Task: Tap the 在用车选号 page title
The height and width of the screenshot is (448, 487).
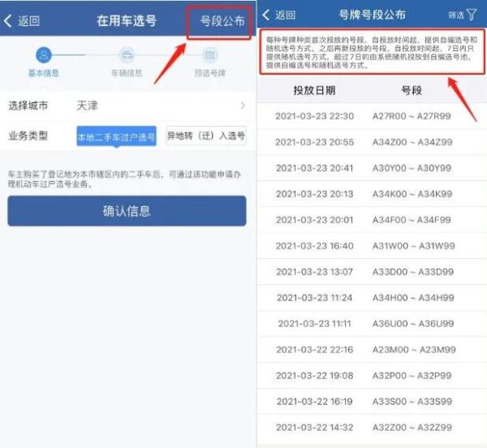Action: pyautogui.click(x=127, y=21)
